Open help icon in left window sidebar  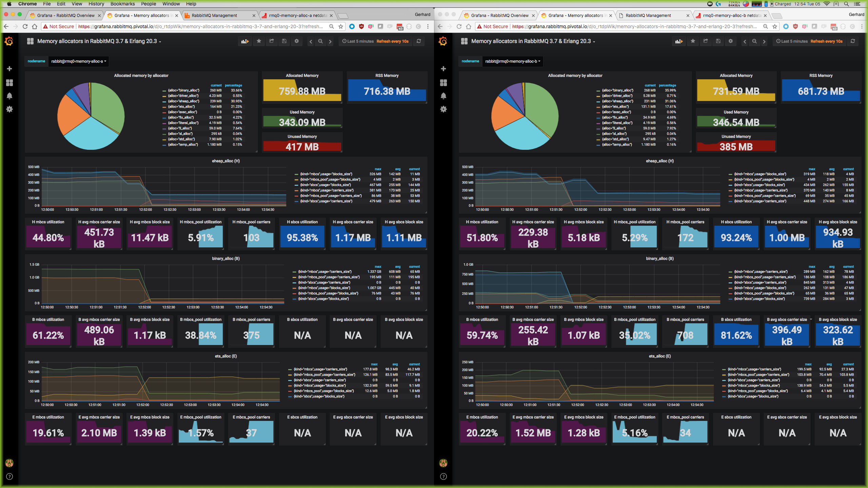coord(9,476)
